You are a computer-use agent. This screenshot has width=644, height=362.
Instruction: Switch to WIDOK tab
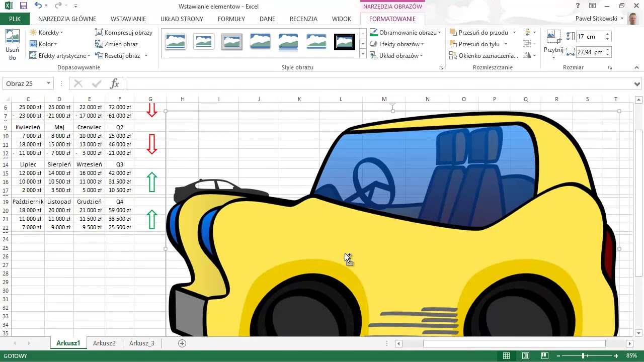pos(342,19)
